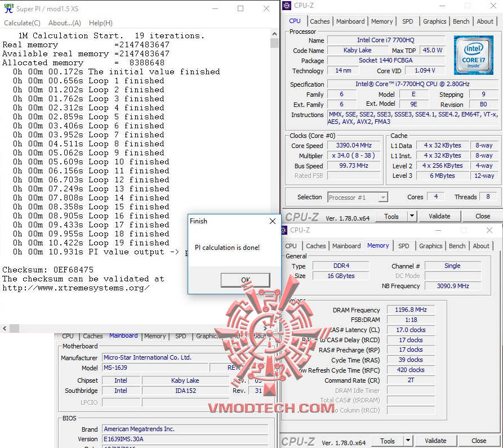The image size is (503, 448).
Task: Open the Processor #1 selection dropdown
Action: point(358,198)
